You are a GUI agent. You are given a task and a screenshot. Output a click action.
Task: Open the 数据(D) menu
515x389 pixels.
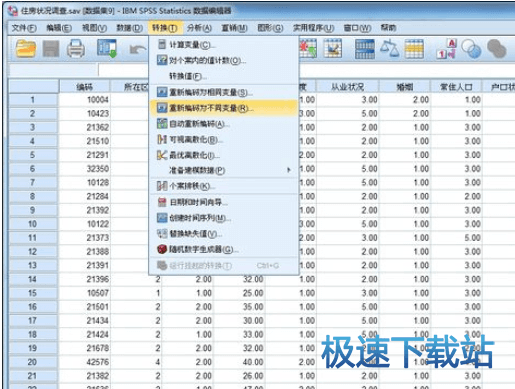pyautogui.click(x=130, y=28)
